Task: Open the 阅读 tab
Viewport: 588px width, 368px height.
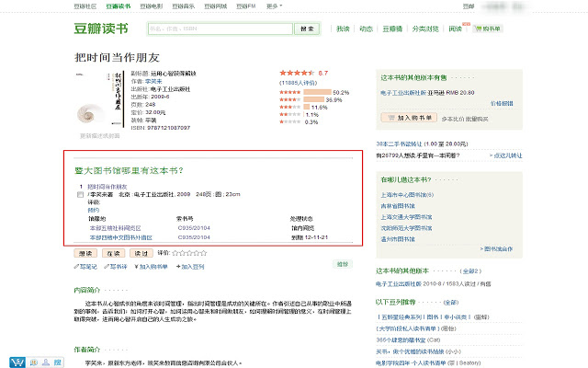Action: (x=456, y=29)
